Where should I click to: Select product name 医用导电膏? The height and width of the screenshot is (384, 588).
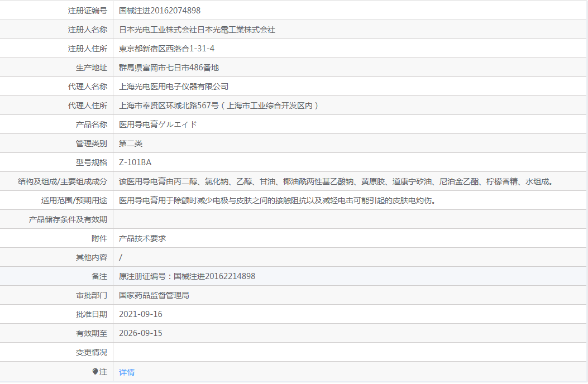138,124
